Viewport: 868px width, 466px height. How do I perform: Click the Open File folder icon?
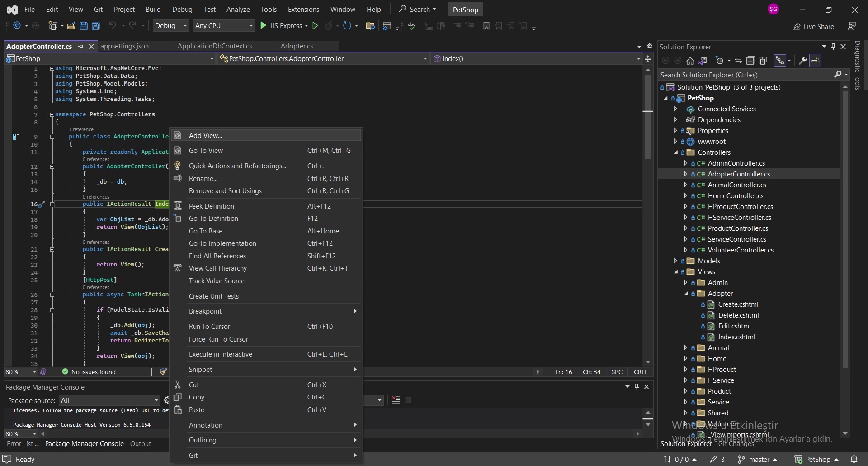coord(71,26)
